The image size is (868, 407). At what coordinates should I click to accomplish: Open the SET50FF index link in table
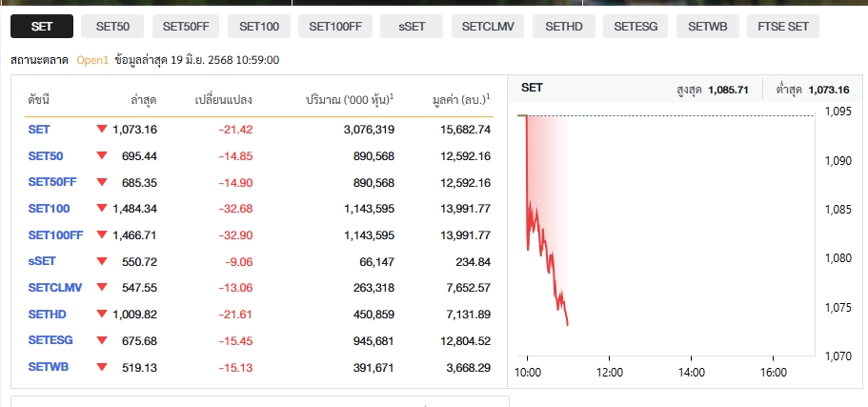pos(52,182)
